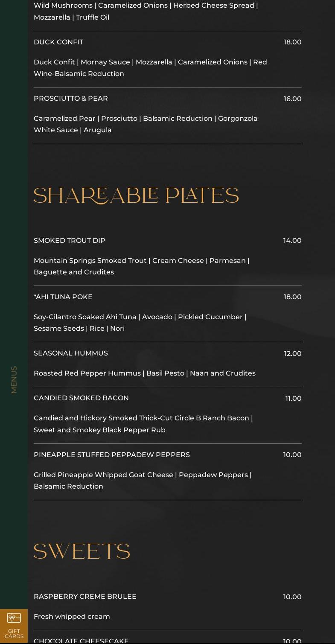Screen dimensions: 335x644
Task: Select the Prosciutto & Pear item title
Action: pos(71,99)
